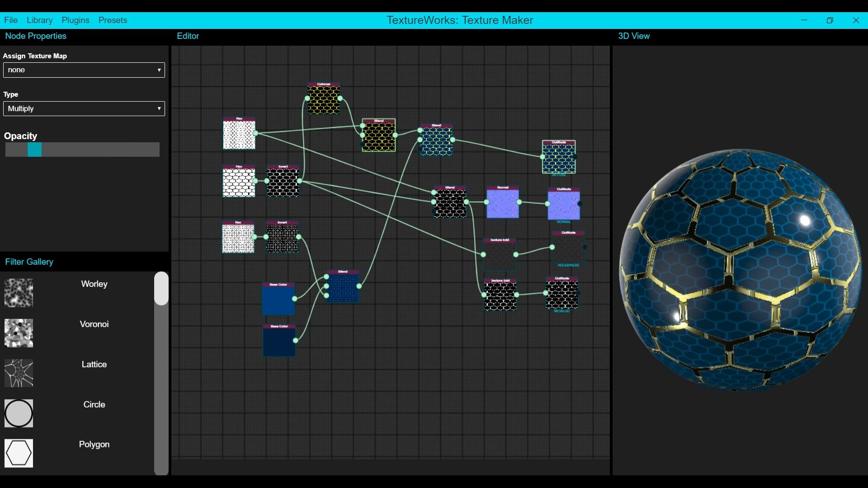The image size is (868, 488).
Task: Open the File menu
Action: [11, 20]
